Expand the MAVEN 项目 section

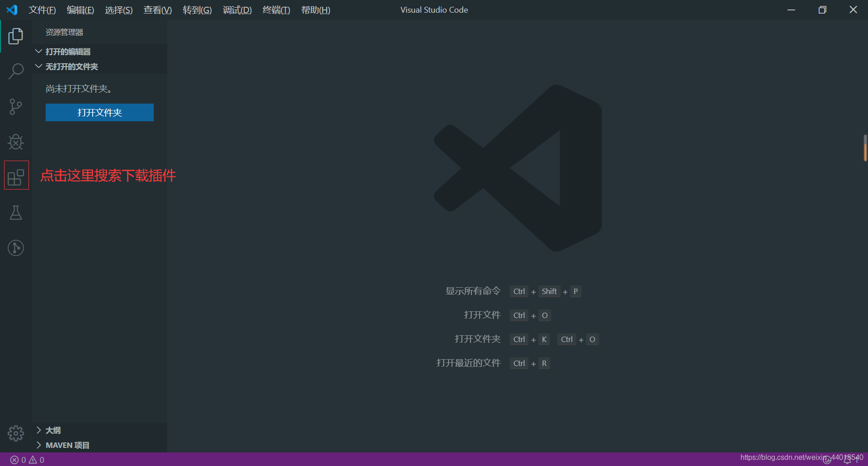pos(99,445)
